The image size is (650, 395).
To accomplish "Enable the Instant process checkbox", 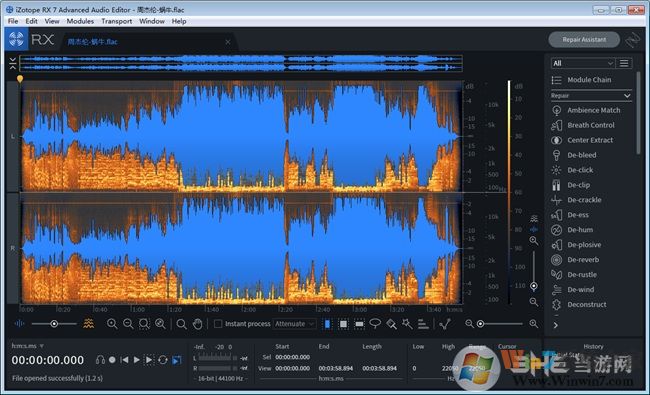I will pyautogui.click(x=218, y=324).
